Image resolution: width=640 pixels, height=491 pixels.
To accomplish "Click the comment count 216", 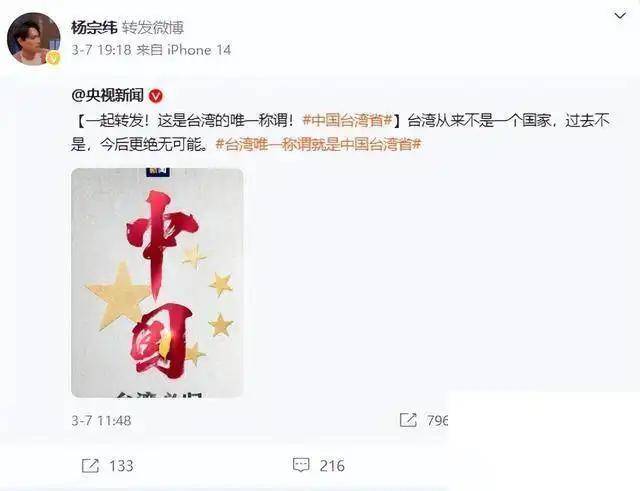I will (332, 466).
